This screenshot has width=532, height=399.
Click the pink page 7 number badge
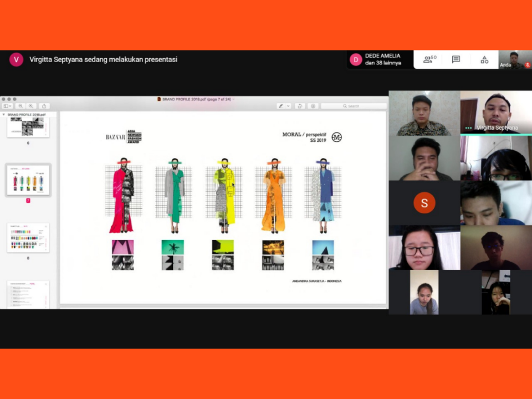point(28,201)
